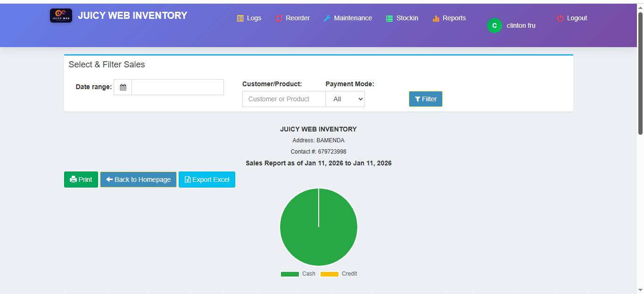
Task: Click the Maintenance wrench icon
Action: pyautogui.click(x=326, y=18)
